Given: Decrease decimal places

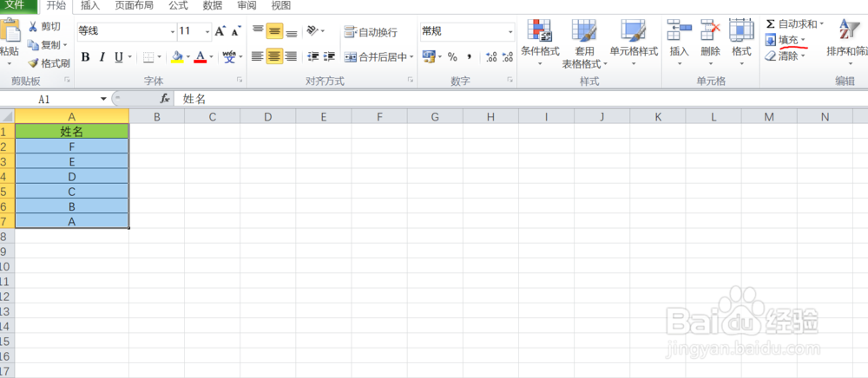Looking at the screenshot, I should coord(507,57).
